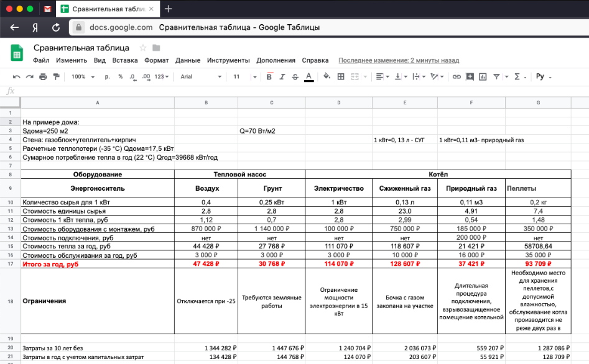Move document to folder
The image size is (589, 364).
pyautogui.click(x=156, y=48)
